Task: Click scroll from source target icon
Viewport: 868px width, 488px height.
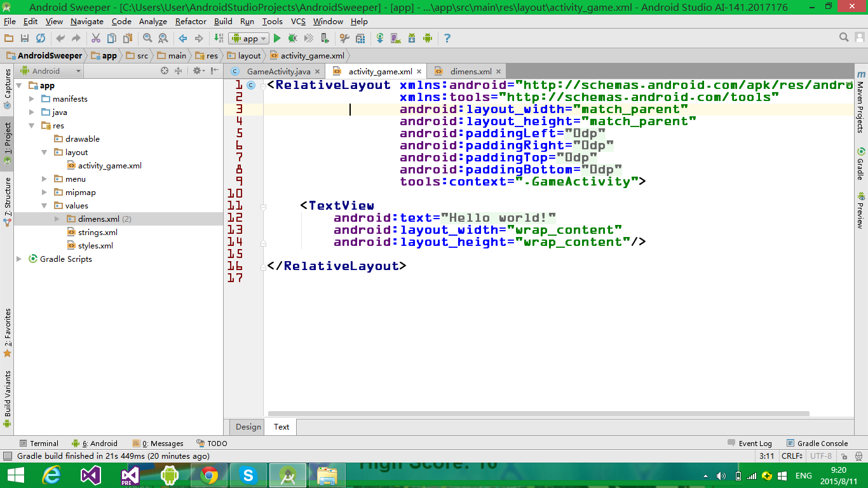Action: [x=165, y=71]
